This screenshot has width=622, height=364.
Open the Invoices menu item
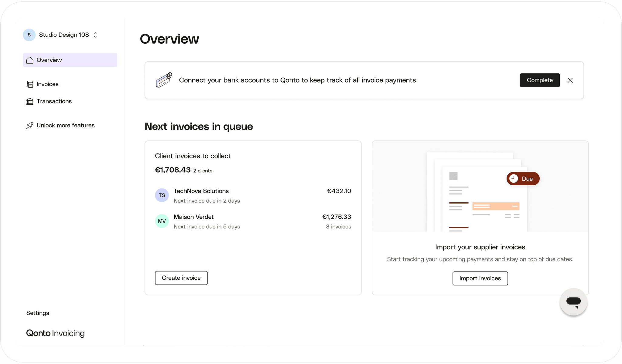point(47,84)
